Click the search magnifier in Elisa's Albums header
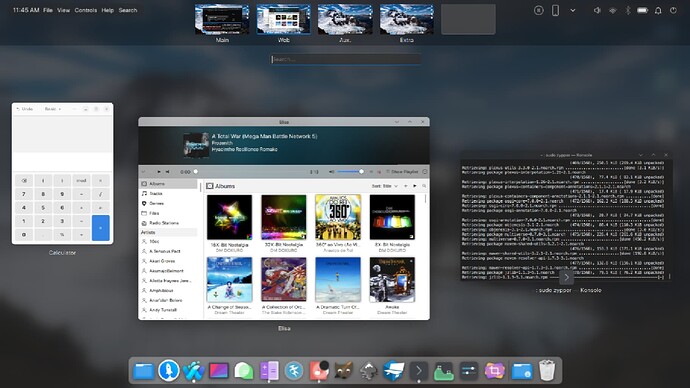The width and height of the screenshot is (690, 388). [424, 186]
